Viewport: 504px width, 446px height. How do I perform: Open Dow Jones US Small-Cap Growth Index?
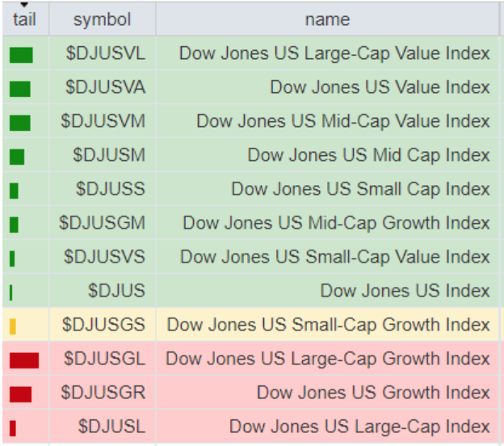tap(328, 325)
